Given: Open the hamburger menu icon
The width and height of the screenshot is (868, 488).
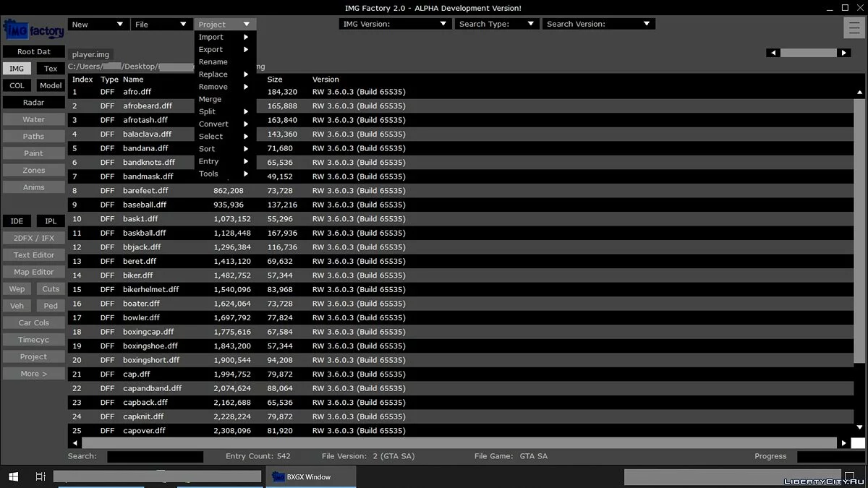Looking at the screenshot, I should [854, 27].
